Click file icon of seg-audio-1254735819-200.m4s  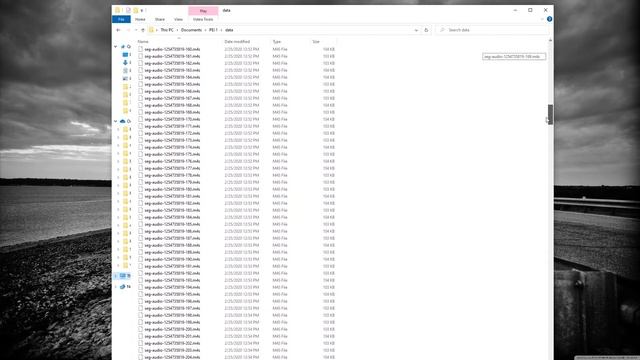(140, 329)
